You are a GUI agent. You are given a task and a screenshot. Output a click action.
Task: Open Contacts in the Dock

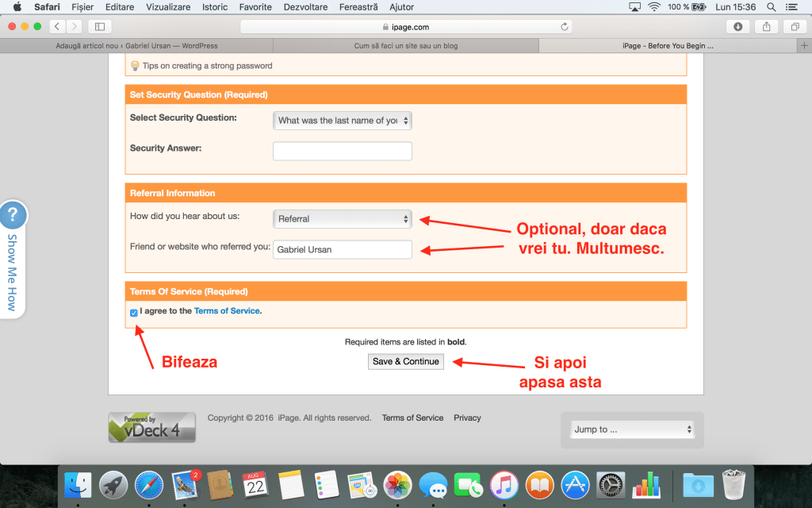point(220,486)
